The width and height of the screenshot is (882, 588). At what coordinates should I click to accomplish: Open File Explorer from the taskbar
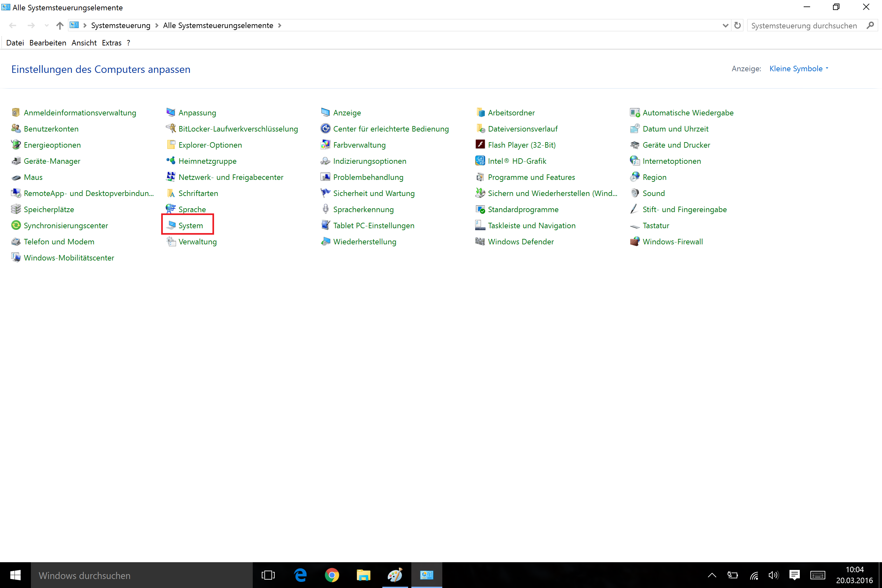pyautogui.click(x=363, y=575)
